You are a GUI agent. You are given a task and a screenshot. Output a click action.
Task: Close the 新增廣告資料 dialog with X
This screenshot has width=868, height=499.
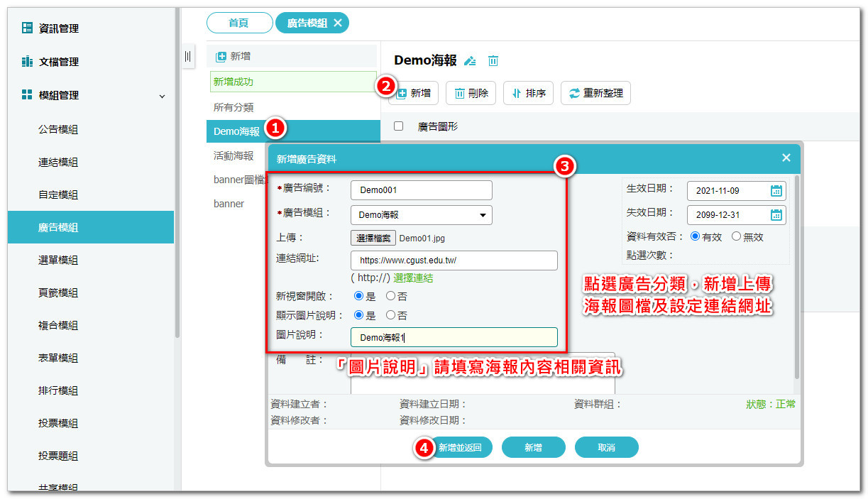pyautogui.click(x=786, y=158)
